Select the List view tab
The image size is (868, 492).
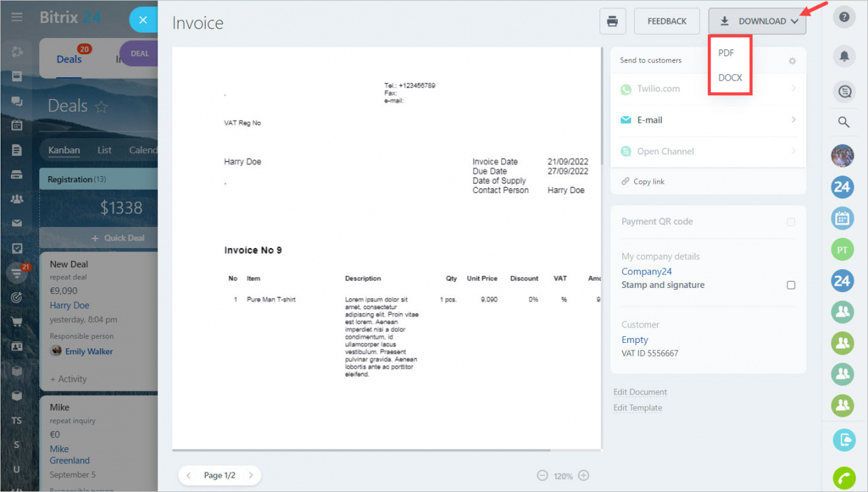click(104, 150)
